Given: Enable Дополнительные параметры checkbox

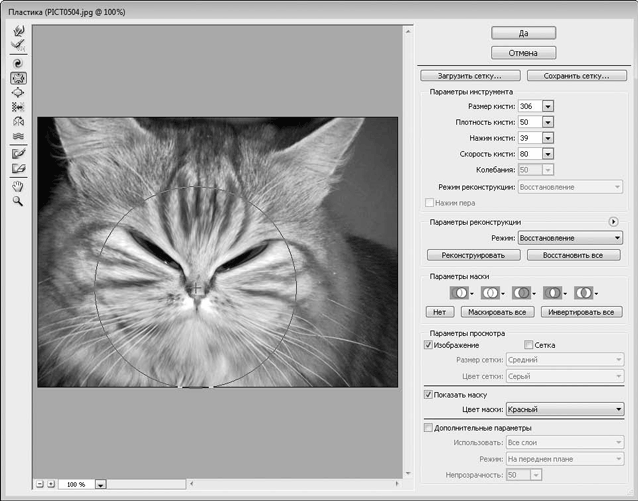Looking at the screenshot, I should [x=429, y=427].
